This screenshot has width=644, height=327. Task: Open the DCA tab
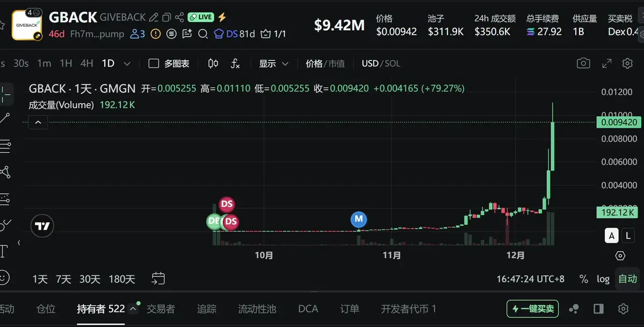point(308,309)
